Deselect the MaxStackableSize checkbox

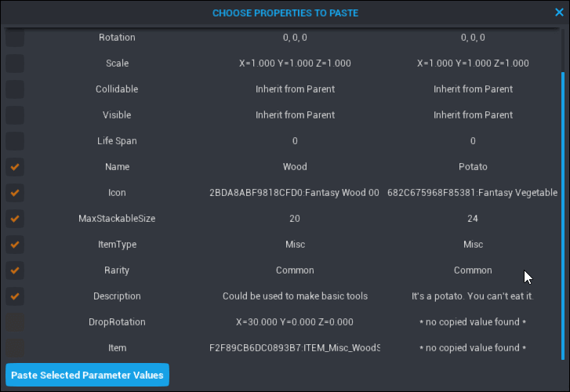pos(15,219)
